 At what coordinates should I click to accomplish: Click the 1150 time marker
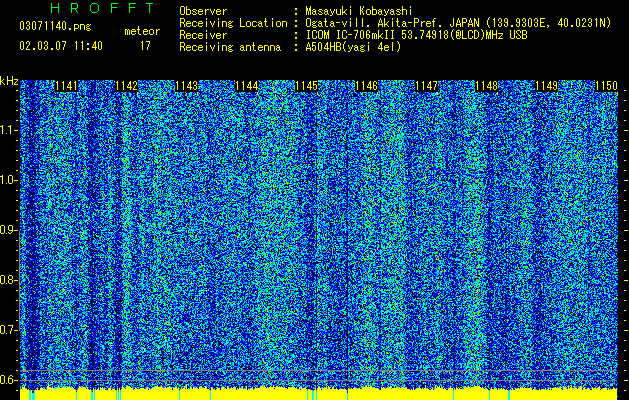[x=606, y=86]
